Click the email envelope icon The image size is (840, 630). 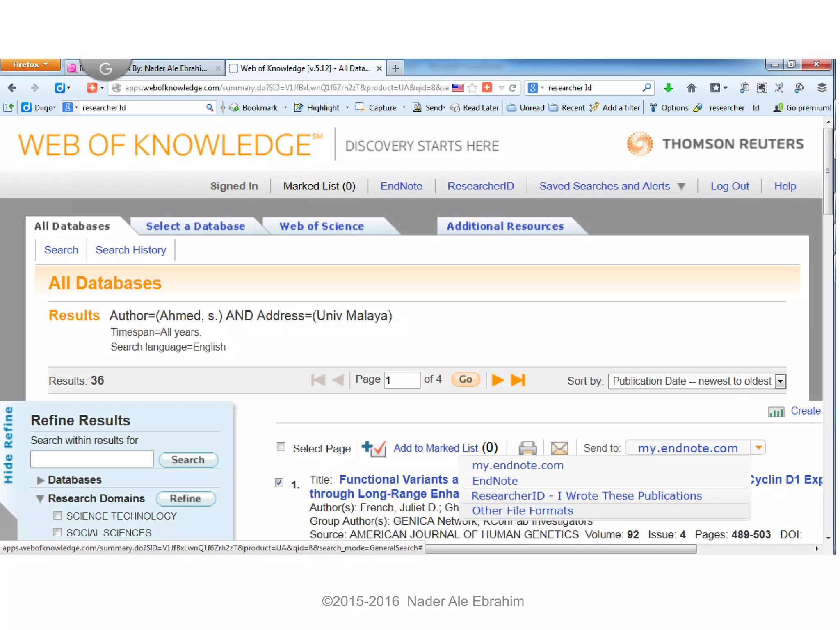tap(559, 448)
